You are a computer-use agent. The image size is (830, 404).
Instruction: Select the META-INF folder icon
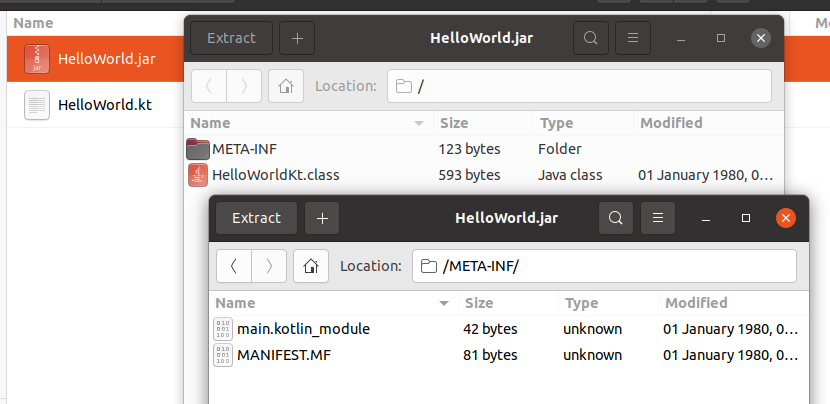click(198, 149)
